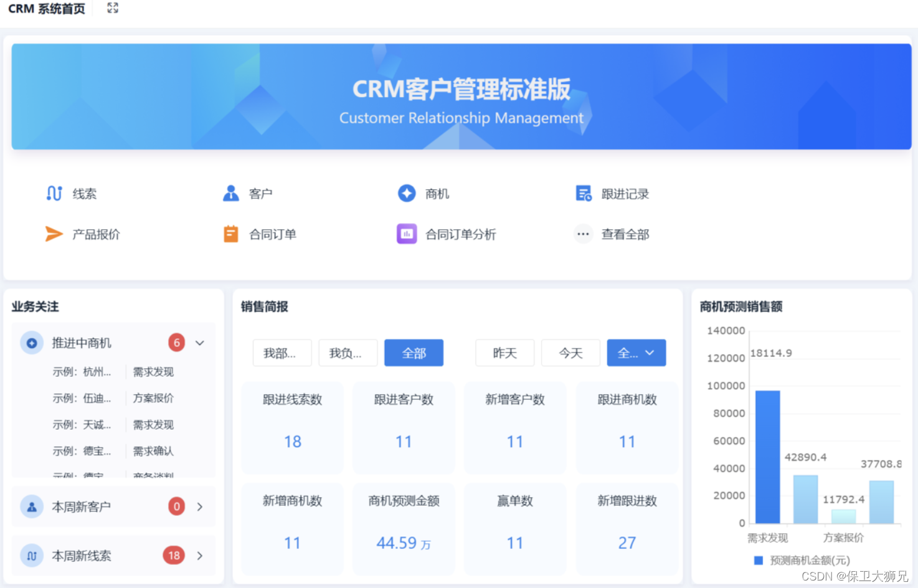Open the 线索 leads icon
This screenshot has height=588, width=918.
(54, 194)
